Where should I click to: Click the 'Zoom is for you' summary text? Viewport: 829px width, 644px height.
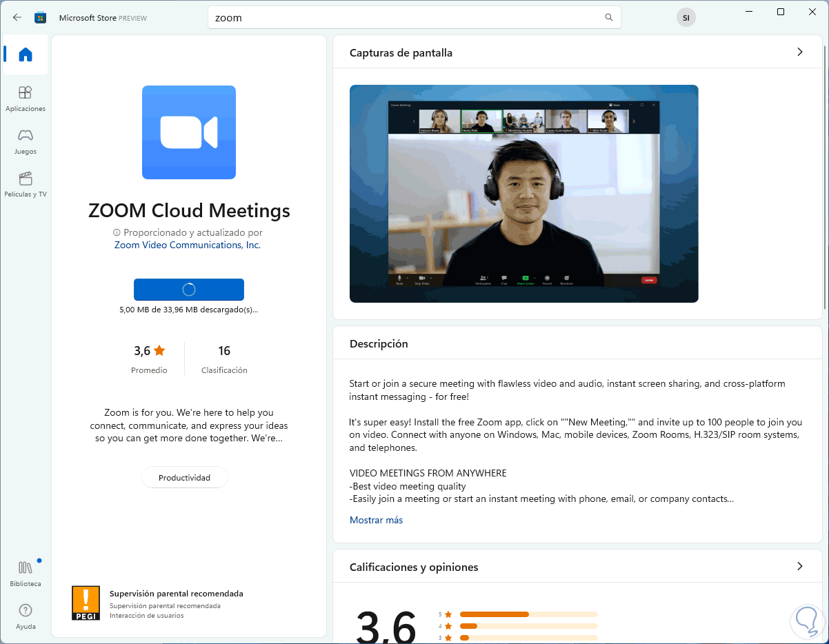[189, 425]
